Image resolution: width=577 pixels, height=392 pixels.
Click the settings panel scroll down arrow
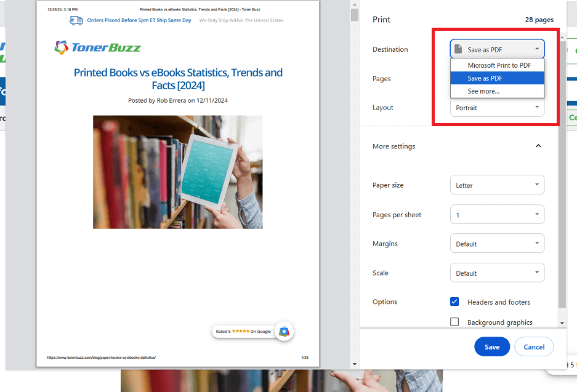click(562, 323)
